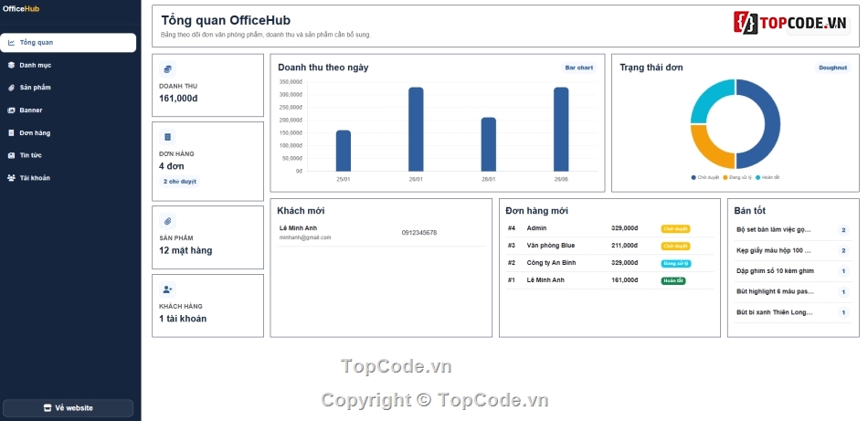This screenshot has width=868, height=421.
Task: Click the OfficeHub logo text
Action: pos(21,9)
